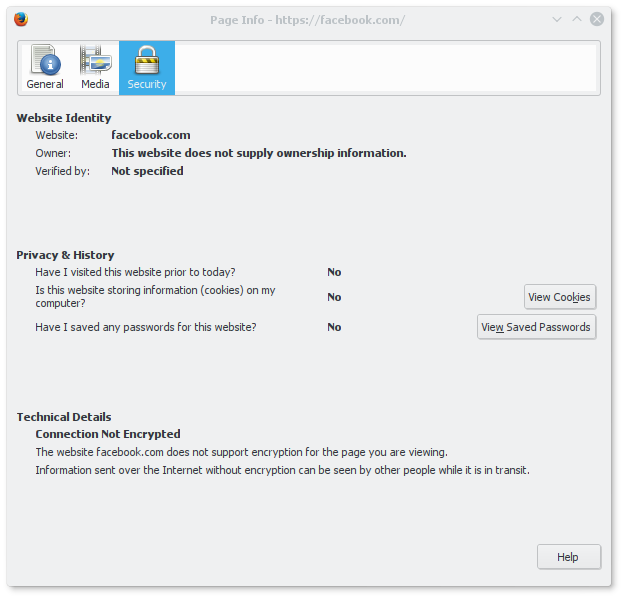
Task: Click the 'Website Identity' heading
Action: [x=64, y=118]
